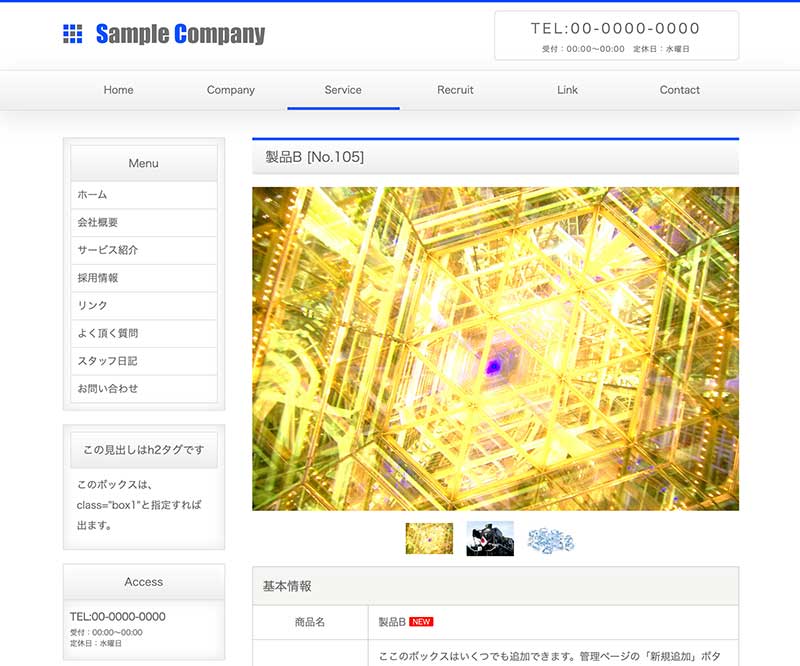Click お問い合わせ in the sidebar menu
Image resolution: width=800 pixels, height=666 pixels.
[x=144, y=388]
